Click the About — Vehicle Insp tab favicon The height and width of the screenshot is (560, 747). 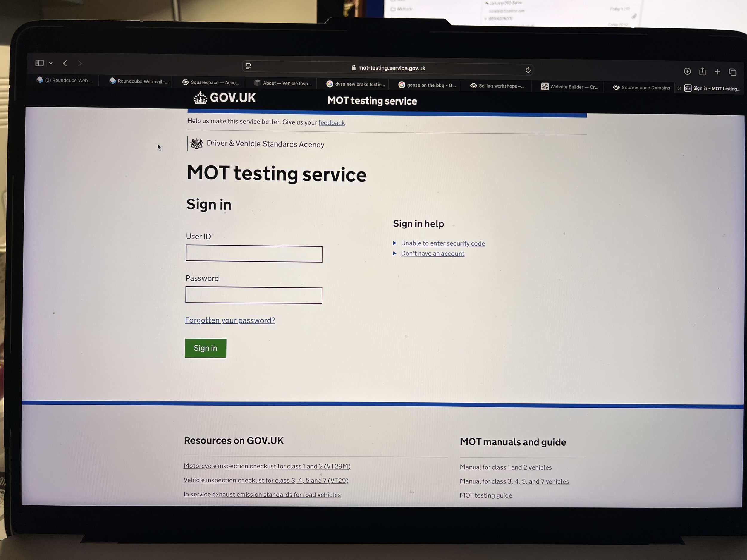[x=258, y=83]
